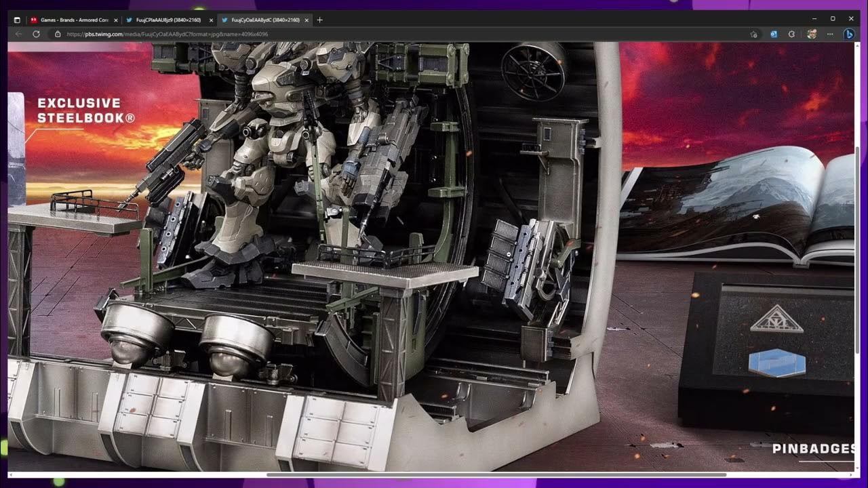868x488 pixels.
Task: Open a new tab with plus
Action: coord(320,20)
